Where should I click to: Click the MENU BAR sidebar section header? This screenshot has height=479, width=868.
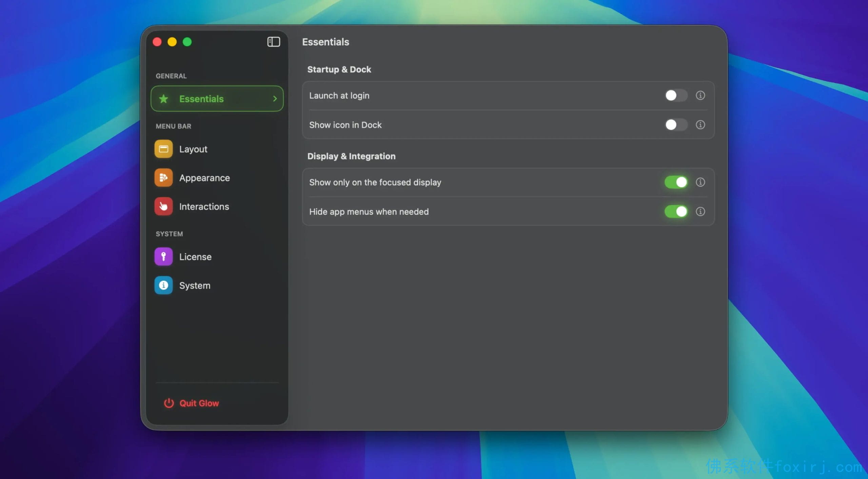pyautogui.click(x=173, y=126)
